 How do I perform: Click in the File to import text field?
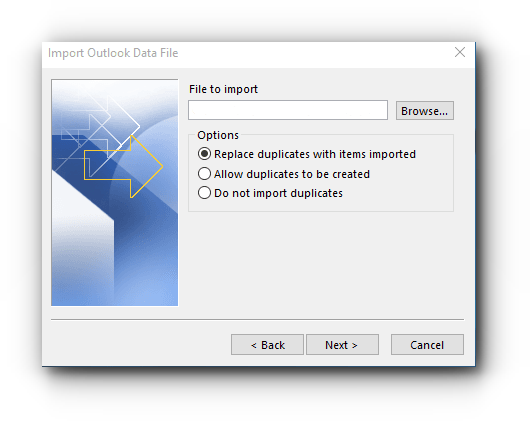(x=288, y=110)
